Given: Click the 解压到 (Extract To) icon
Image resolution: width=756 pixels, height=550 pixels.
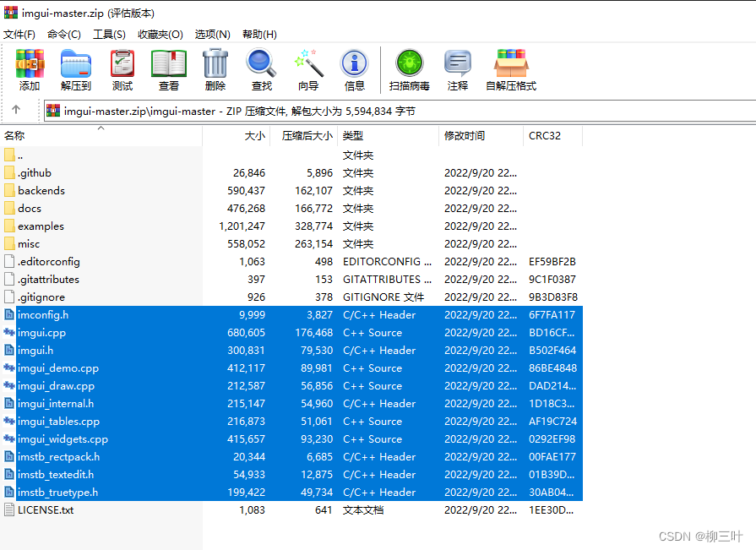Looking at the screenshot, I should [75, 70].
